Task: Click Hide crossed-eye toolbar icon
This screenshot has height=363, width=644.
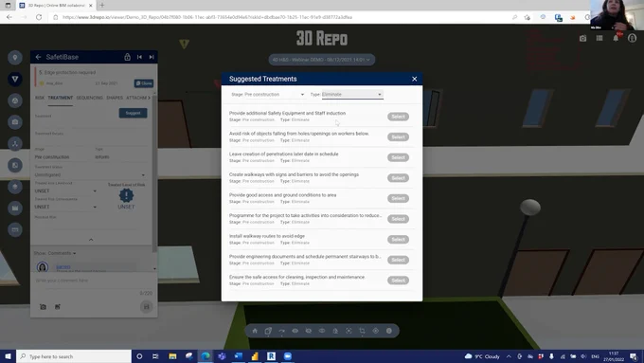Action: pyautogui.click(x=309, y=331)
